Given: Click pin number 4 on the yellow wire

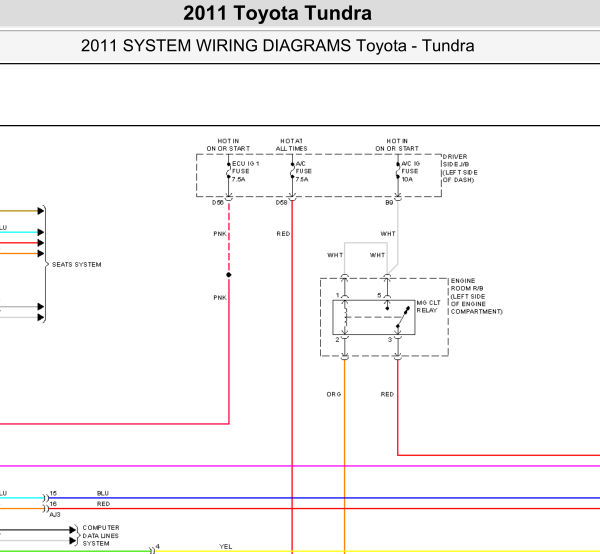Looking at the screenshot, I should click(x=158, y=547).
